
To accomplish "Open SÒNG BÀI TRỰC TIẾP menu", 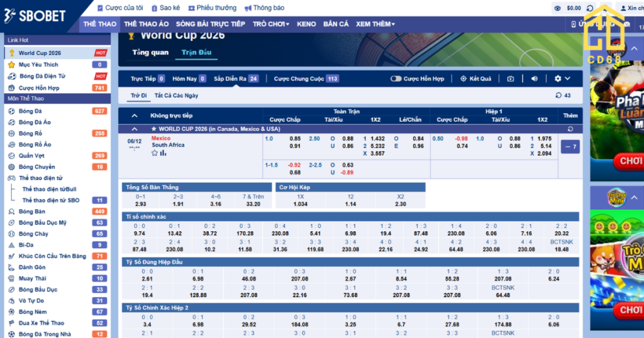I will (210, 25).
